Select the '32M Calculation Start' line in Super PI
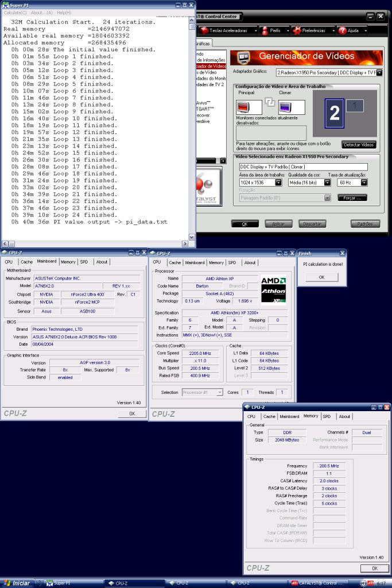 [83, 22]
